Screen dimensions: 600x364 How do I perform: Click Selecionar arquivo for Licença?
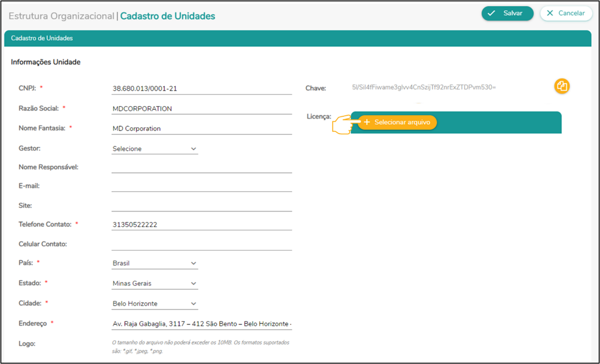[397, 122]
